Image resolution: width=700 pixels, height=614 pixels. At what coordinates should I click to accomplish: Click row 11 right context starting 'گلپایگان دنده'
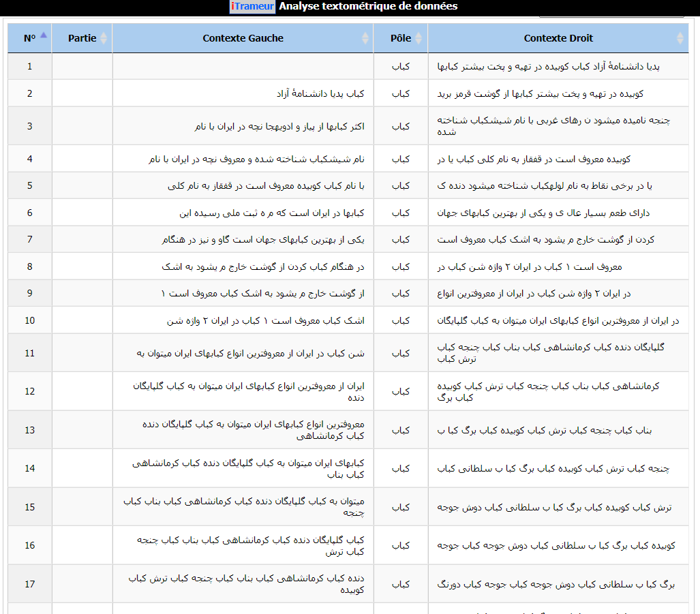pyautogui.click(x=551, y=353)
